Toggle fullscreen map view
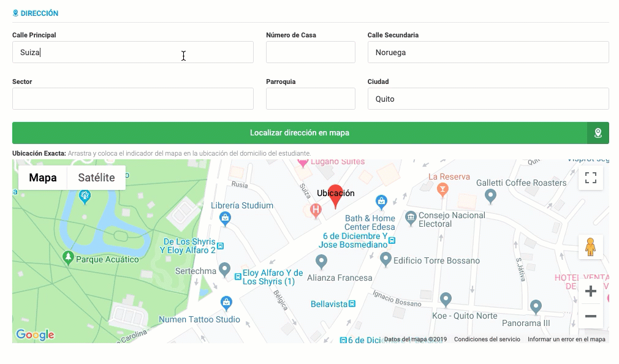619x364 pixels. tap(590, 178)
